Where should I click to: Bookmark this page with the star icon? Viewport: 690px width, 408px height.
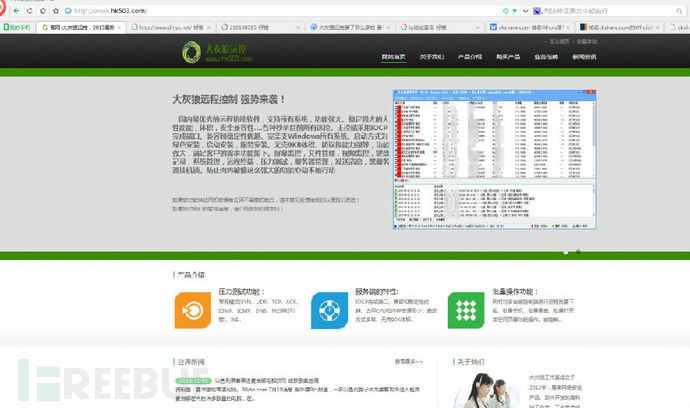point(56,11)
